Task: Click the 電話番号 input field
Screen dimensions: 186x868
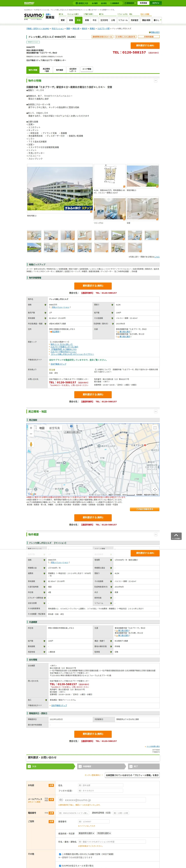Action: [x=73, y=813]
